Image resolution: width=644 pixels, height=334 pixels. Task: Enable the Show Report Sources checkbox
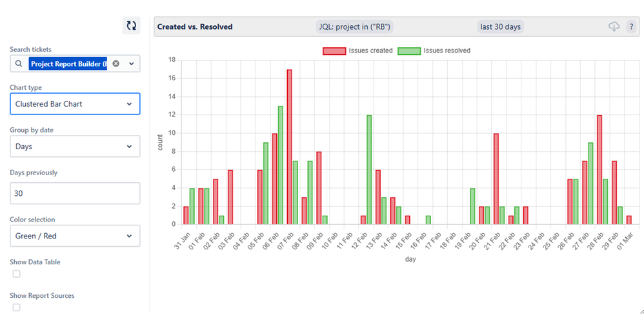pos(16,308)
